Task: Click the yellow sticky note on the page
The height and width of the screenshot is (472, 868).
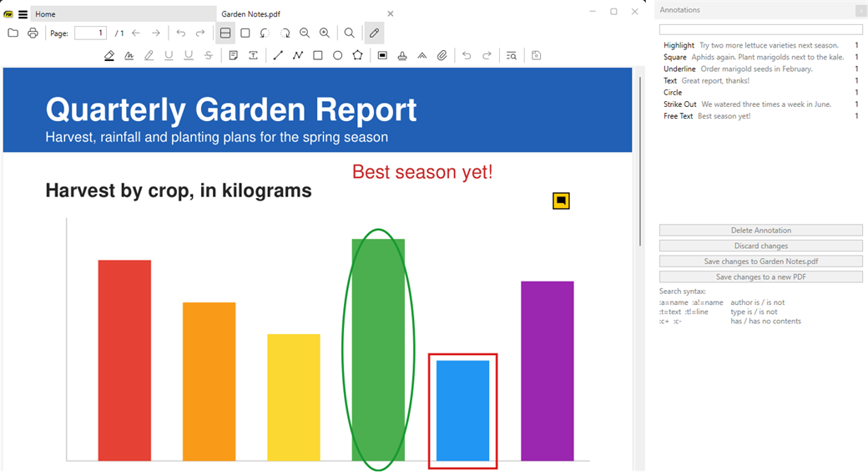Action: click(x=561, y=200)
